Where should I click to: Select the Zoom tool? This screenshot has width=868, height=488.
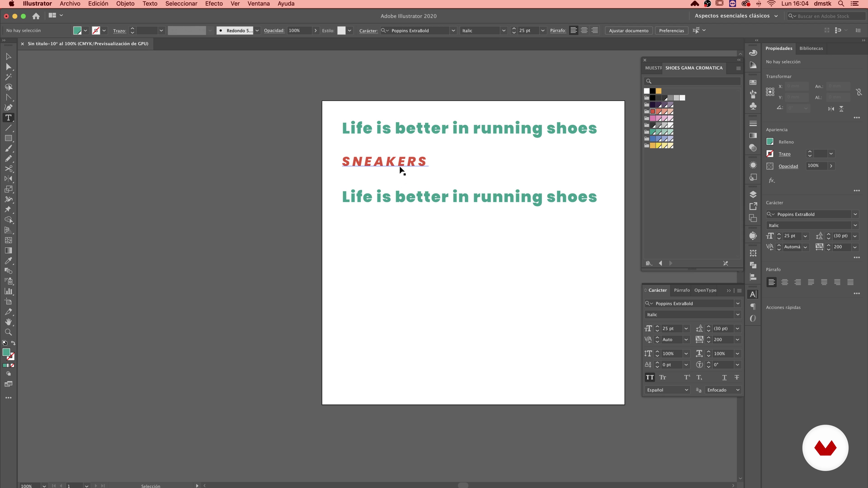click(x=8, y=332)
